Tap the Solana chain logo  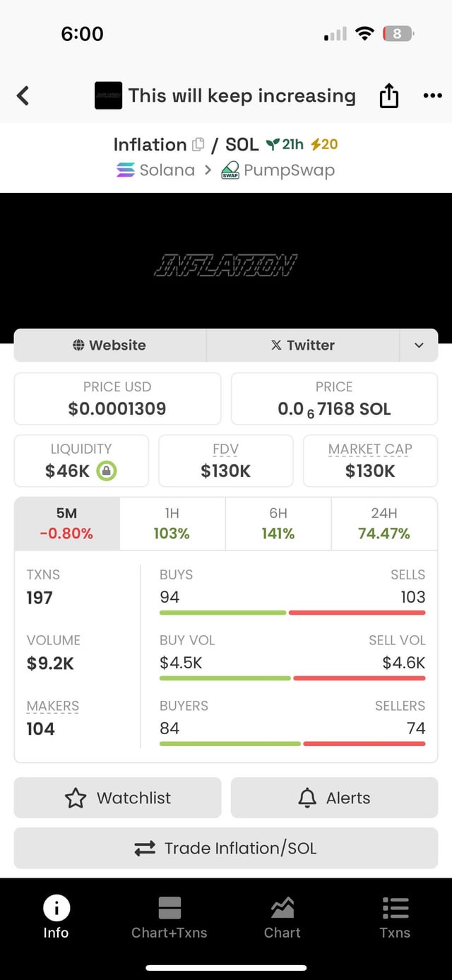[x=126, y=170]
